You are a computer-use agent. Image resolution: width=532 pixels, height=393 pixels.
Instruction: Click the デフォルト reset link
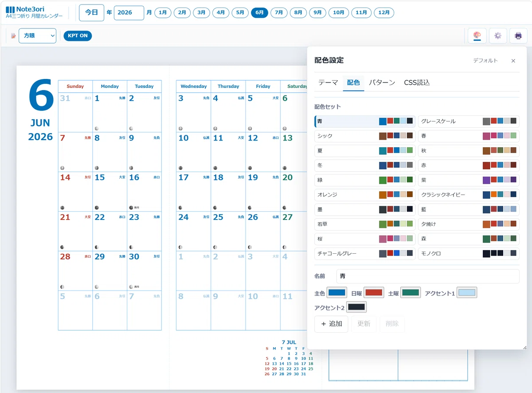pyautogui.click(x=485, y=61)
